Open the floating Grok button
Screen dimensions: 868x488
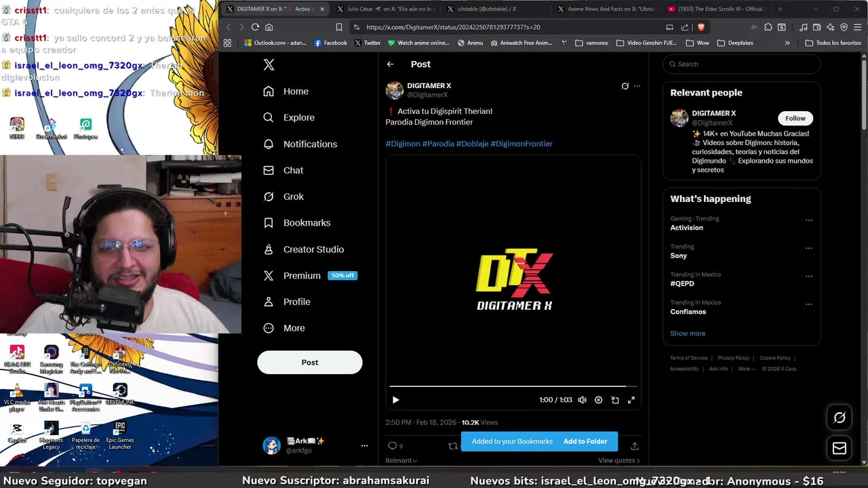840,418
